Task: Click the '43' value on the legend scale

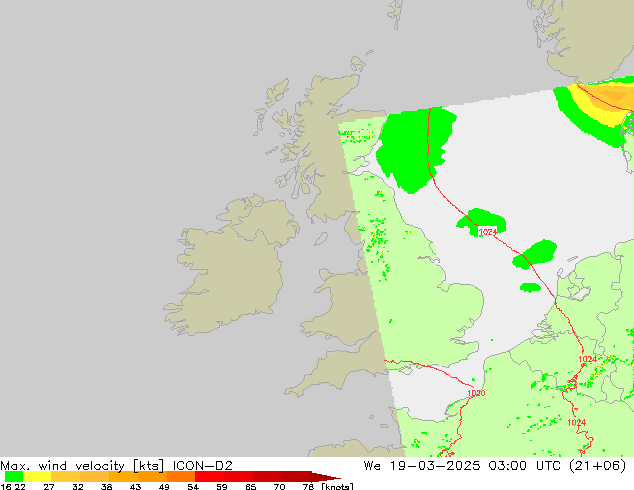Action: point(135,486)
